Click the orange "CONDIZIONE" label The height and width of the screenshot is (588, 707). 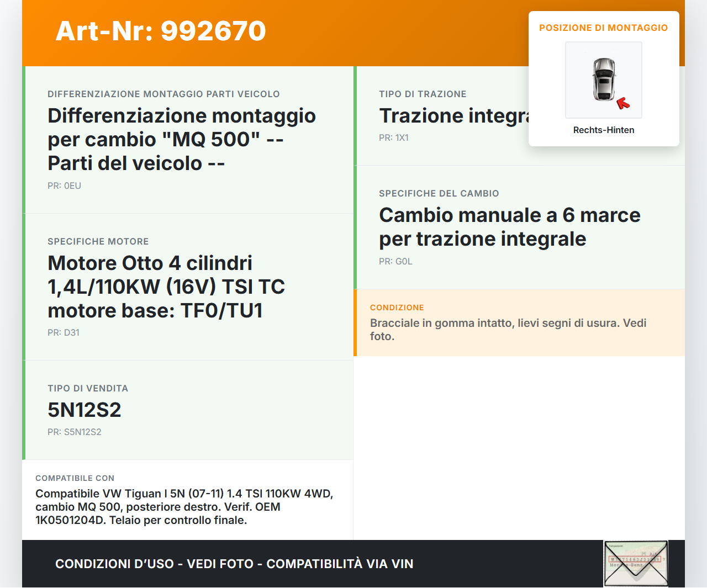pyautogui.click(x=397, y=308)
